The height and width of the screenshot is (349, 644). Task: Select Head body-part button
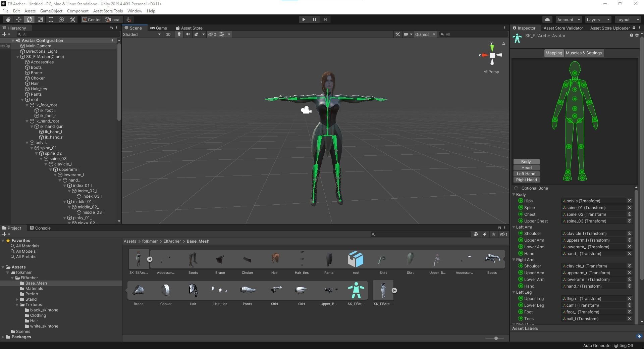(x=526, y=168)
